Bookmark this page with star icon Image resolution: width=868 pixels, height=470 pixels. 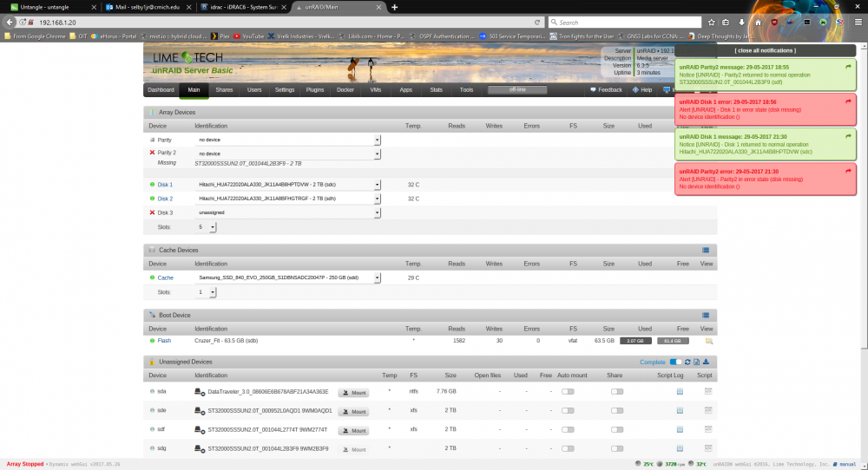pyautogui.click(x=712, y=23)
